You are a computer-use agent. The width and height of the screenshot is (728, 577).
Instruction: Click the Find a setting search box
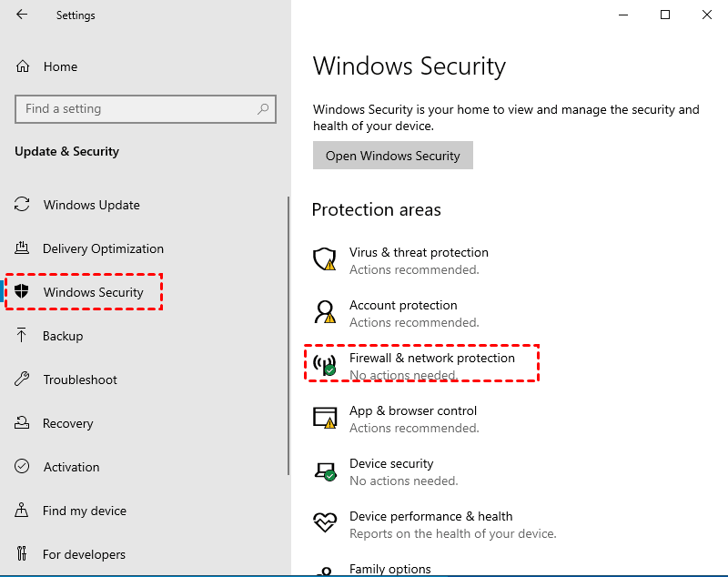[x=136, y=109]
